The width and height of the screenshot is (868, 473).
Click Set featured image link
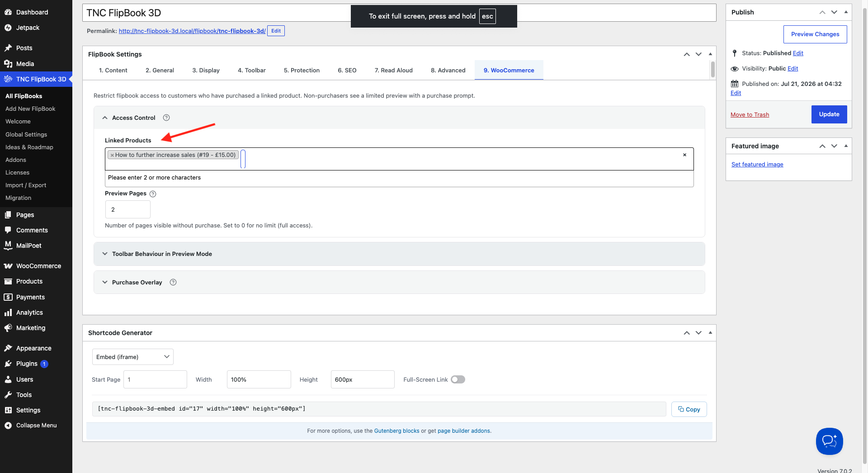757,165
